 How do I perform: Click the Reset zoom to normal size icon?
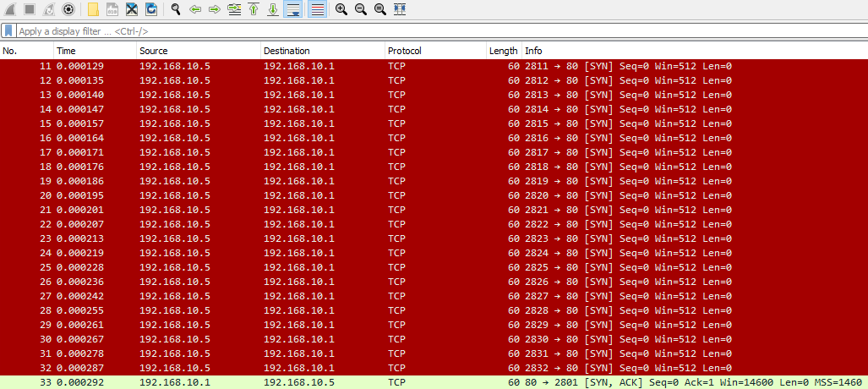pos(380,9)
